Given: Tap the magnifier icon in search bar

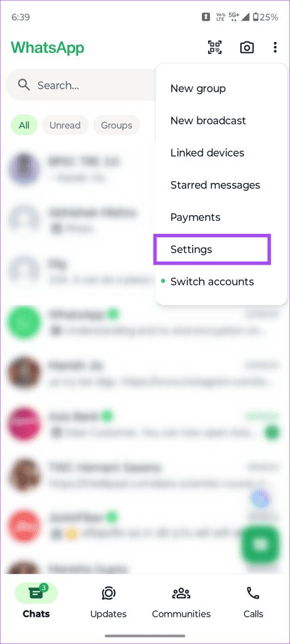Looking at the screenshot, I should [x=24, y=85].
